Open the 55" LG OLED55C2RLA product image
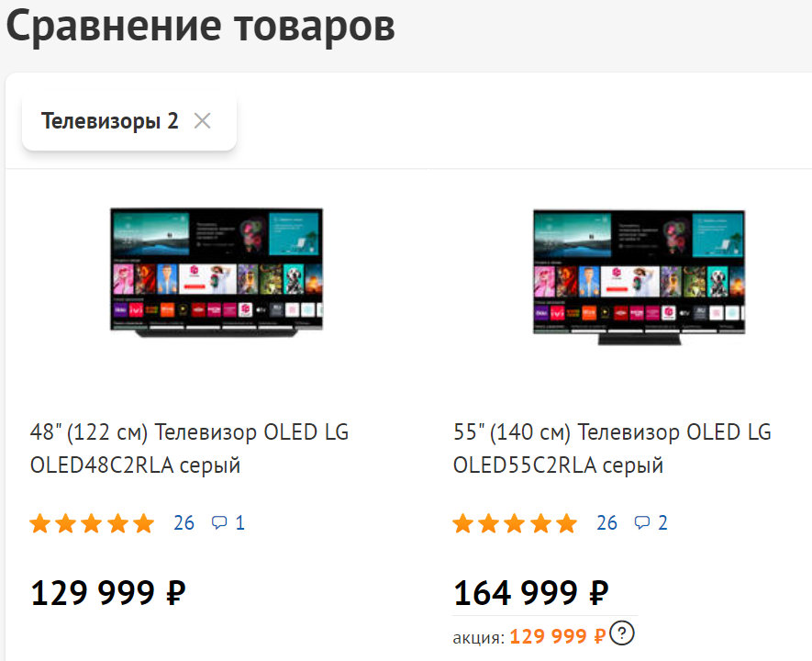The width and height of the screenshot is (812, 661). click(639, 276)
